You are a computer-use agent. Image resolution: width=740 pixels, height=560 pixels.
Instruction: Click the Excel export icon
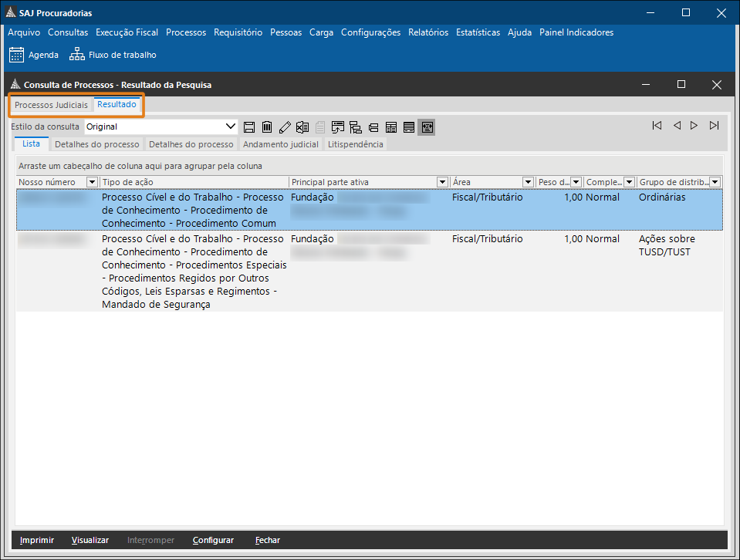302,127
